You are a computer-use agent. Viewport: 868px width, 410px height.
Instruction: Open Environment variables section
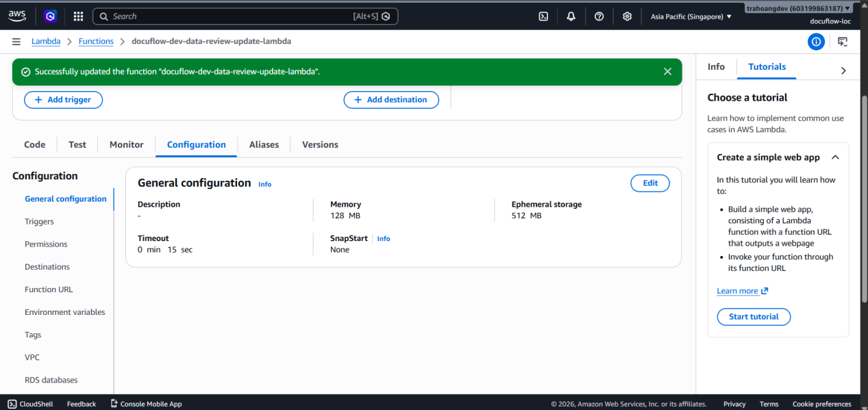pyautogui.click(x=65, y=312)
